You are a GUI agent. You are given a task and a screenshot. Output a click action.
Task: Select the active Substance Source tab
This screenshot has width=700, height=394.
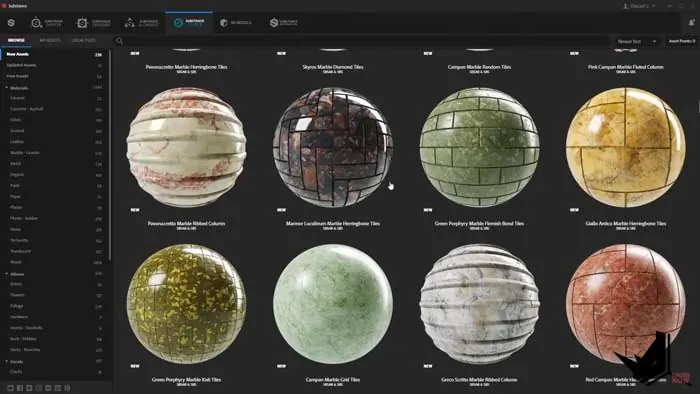click(189, 22)
